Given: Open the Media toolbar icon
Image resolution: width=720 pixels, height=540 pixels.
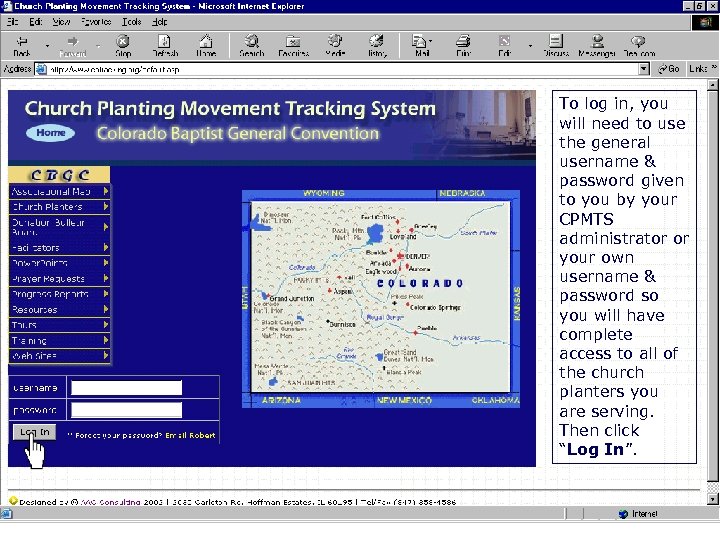Looking at the screenshot, I should 335,45.
